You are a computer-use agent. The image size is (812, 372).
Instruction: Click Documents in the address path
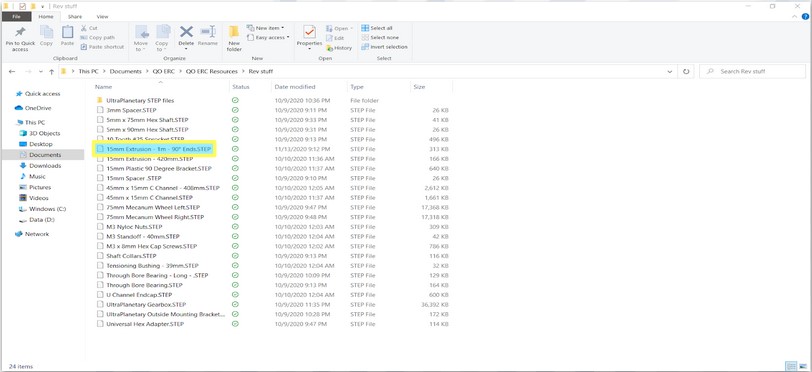[x=125, y=71]
